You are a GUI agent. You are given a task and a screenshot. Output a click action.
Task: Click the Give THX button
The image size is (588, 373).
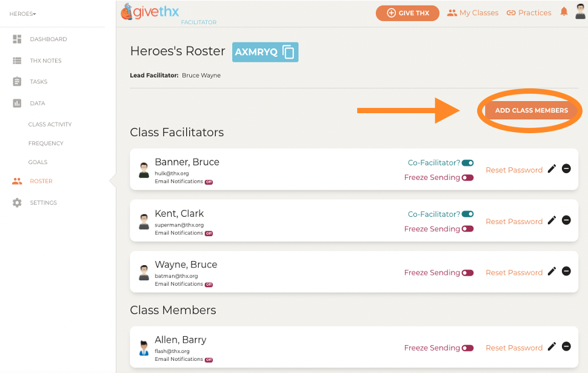[407, 13]
